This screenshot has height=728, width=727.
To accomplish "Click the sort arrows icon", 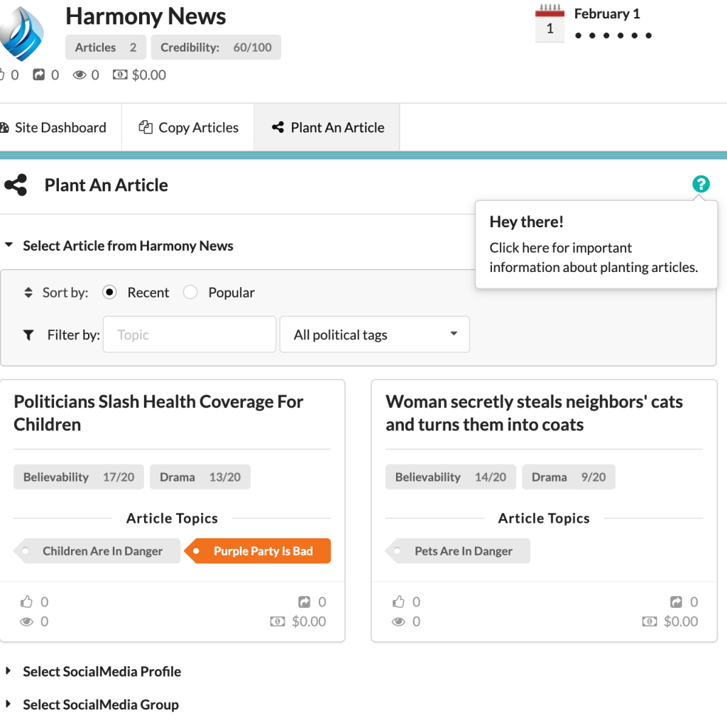I will (x=28, y=293).
